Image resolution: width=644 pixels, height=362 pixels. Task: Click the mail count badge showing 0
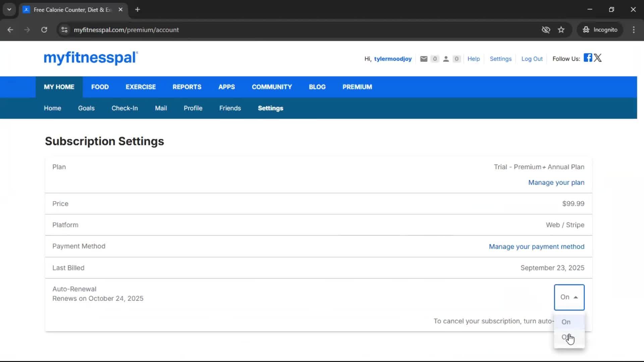point(435,59)
